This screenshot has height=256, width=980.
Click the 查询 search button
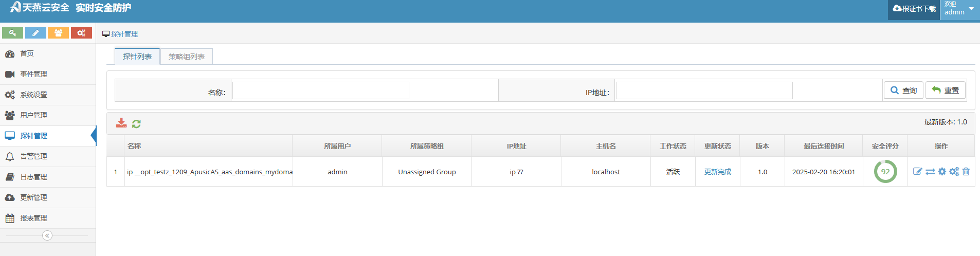click(x=903, y=90)
